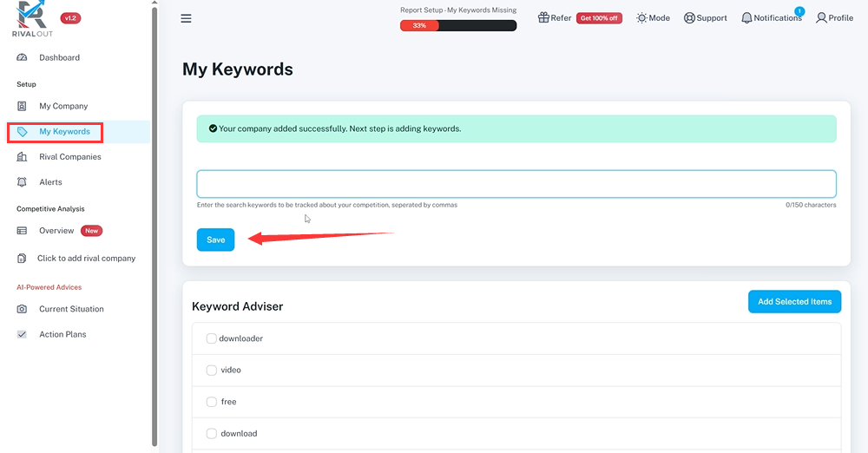Image resolution: width=868 pixels, height=453 pixels.
Task: Click the Support link text
Action: (712, 17)
